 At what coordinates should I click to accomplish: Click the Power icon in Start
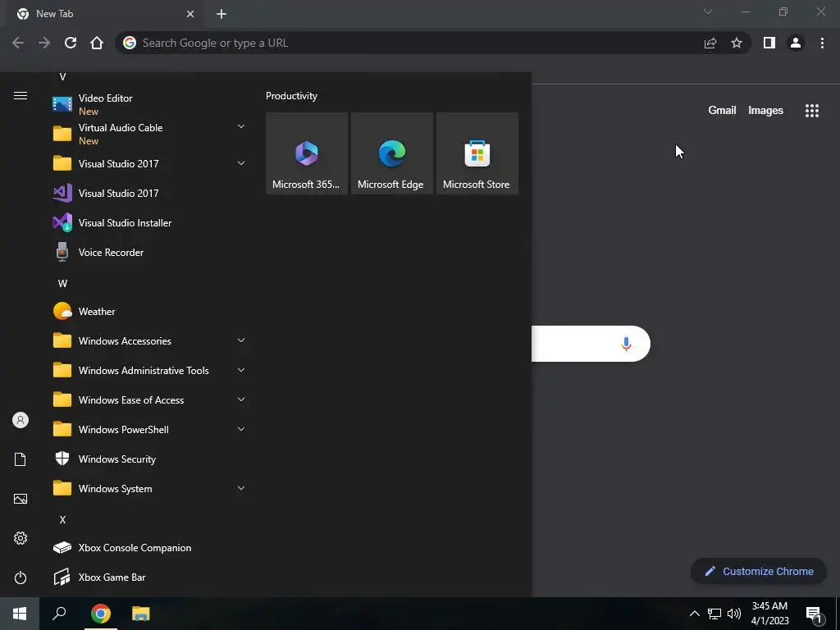coord(21,577)
